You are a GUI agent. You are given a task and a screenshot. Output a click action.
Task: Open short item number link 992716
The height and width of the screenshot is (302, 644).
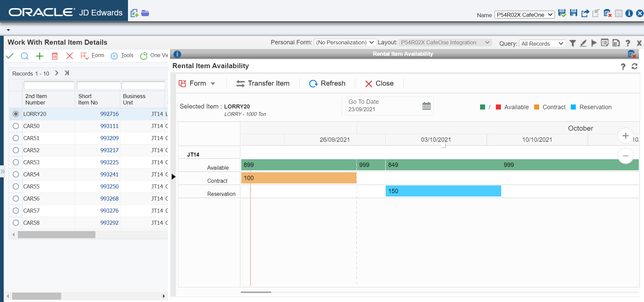[x=110, y=114]
